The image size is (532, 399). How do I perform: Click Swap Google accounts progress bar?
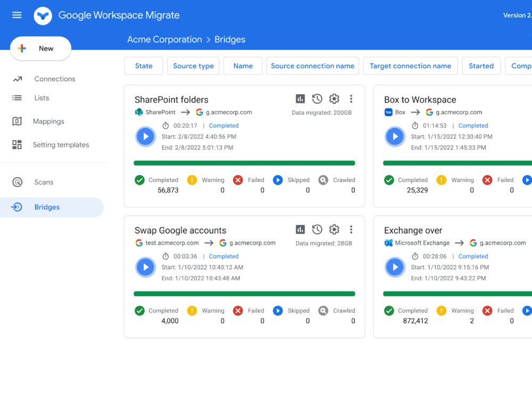(244, 294)
